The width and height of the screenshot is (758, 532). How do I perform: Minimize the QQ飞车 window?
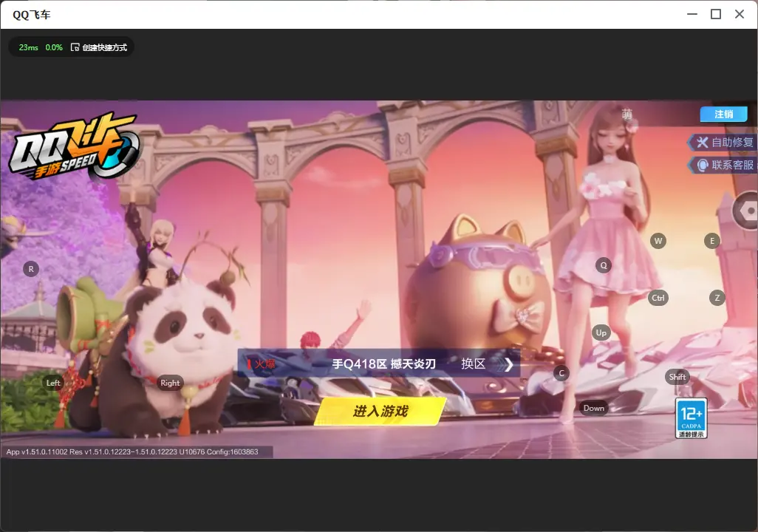click(x=692, y=15)
